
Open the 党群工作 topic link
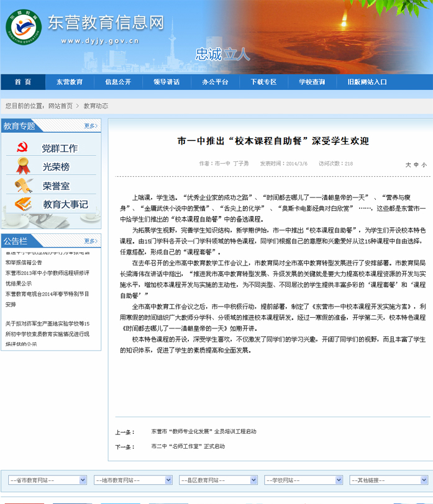(60, 148)
